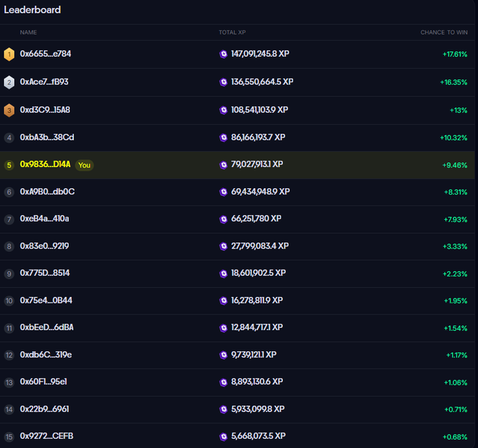Click the rank 13 circle badge
The width and height of the screenshot is (478, 448).
(x=9, y=383)
